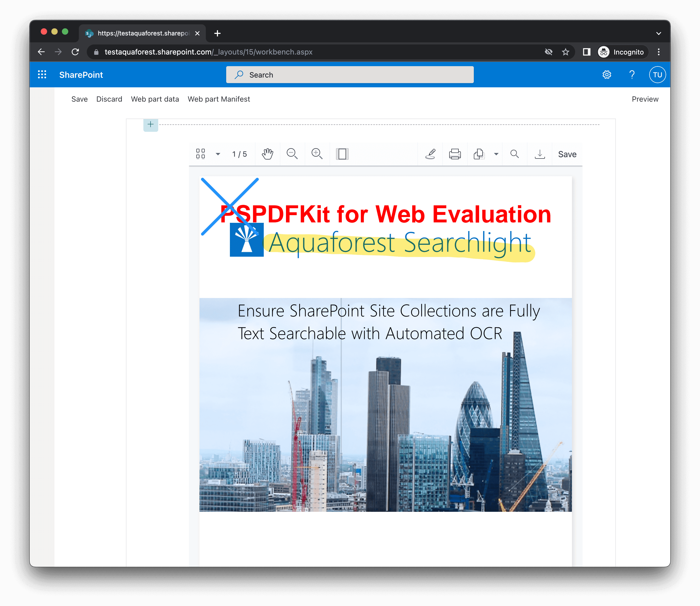Search within the PDF document
700x606 pixels.
515,154
